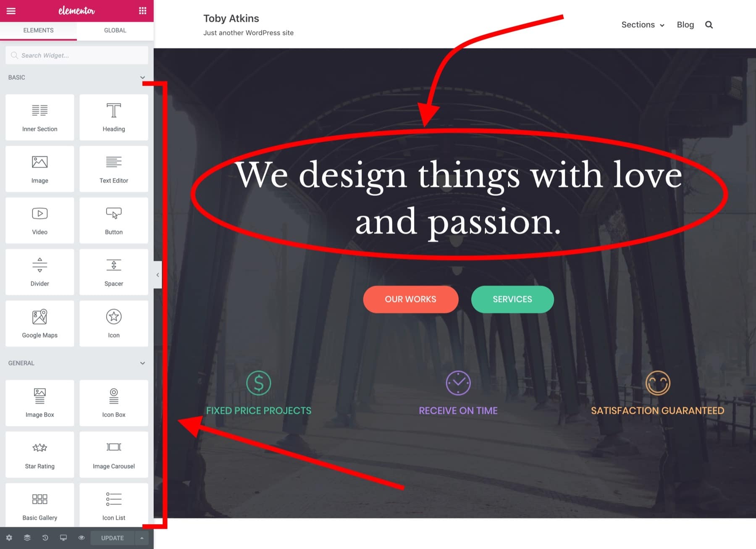Switch to the GLOBAL tab
756x549 pixels.
115,30
